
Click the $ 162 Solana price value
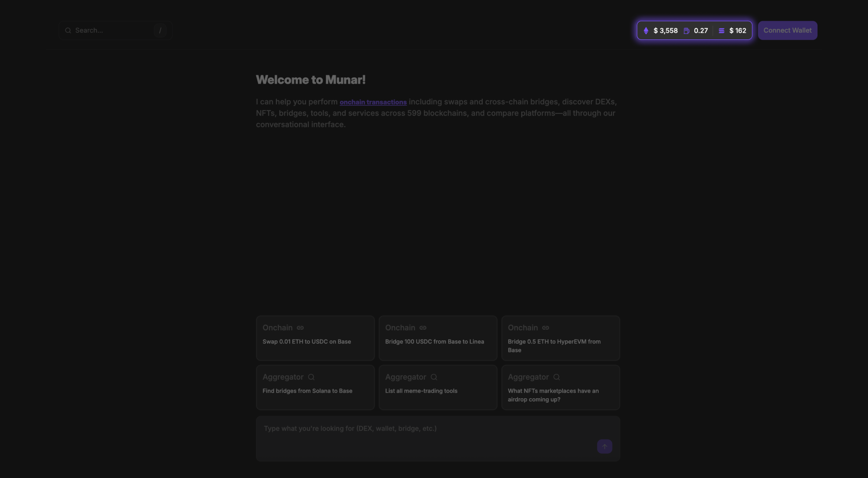pyautogui.click(x=738, y=31)
